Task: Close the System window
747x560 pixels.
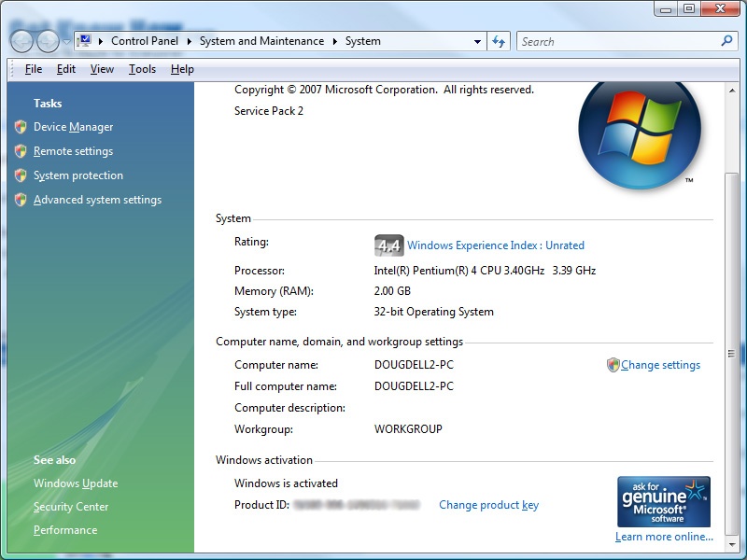Action: point(720,8)
